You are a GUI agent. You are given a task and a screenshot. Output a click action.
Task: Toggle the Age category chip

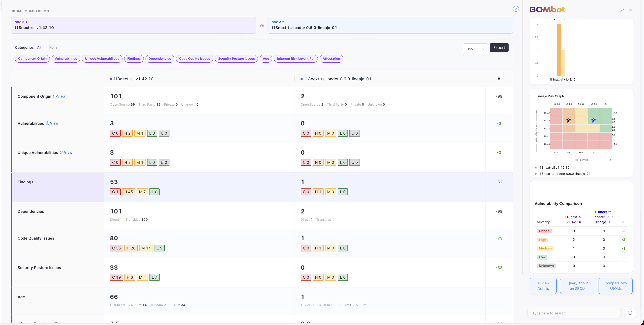click(x=266, y=59)
